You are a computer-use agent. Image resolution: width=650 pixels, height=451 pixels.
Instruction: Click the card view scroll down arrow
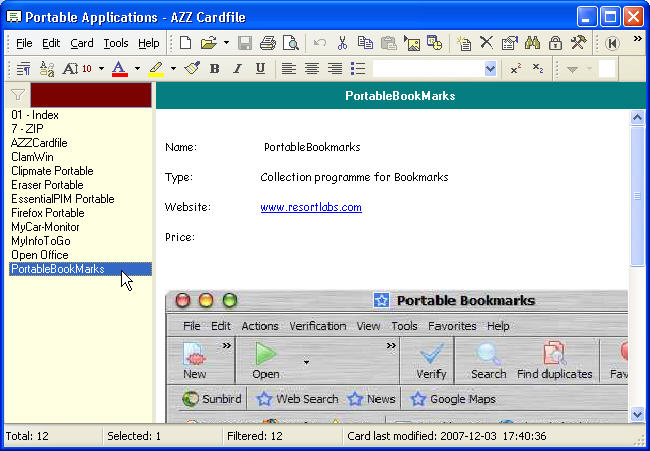coord(637,414)
